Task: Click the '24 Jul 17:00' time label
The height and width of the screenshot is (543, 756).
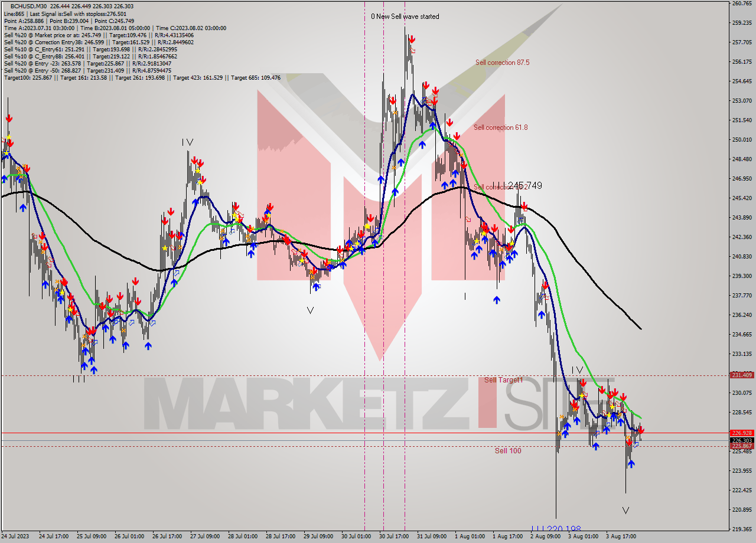Action: 53,537
